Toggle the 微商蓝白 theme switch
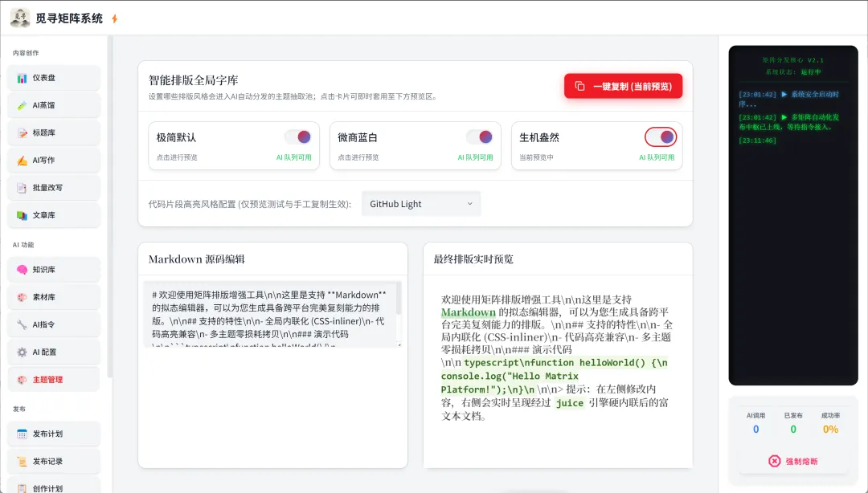This screenshot has width=868, height=493. pos(479,136)
